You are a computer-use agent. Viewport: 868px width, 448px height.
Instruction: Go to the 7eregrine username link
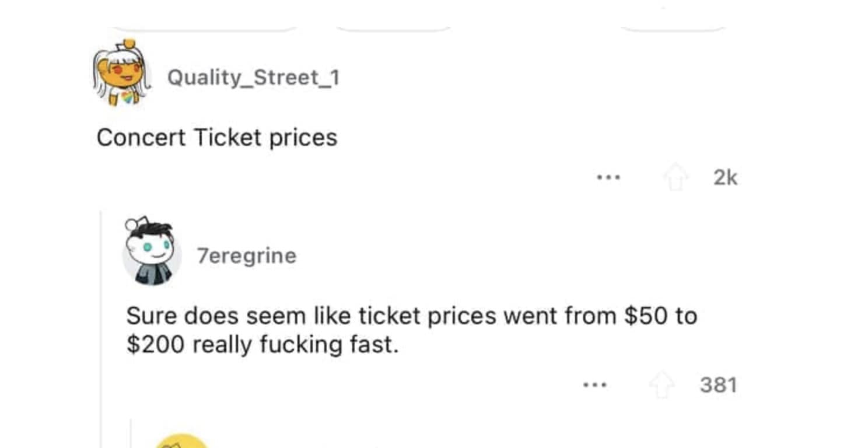[x=247, y=256]
